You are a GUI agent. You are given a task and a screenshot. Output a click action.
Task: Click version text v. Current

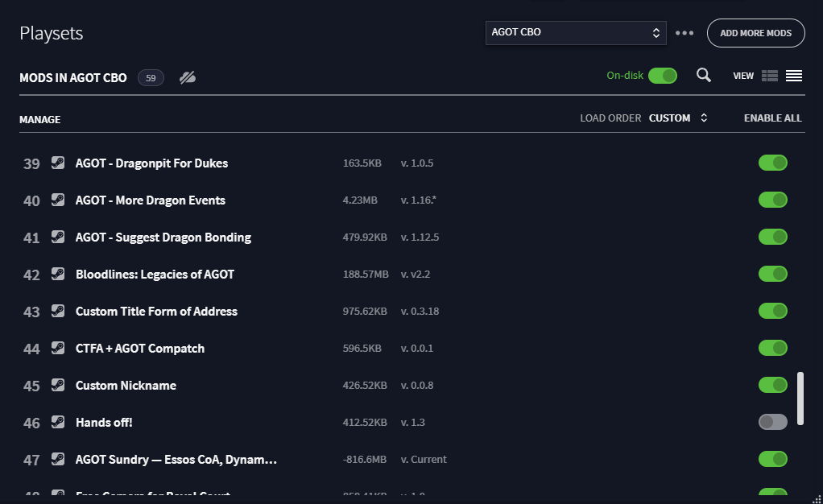coord(424,459)
